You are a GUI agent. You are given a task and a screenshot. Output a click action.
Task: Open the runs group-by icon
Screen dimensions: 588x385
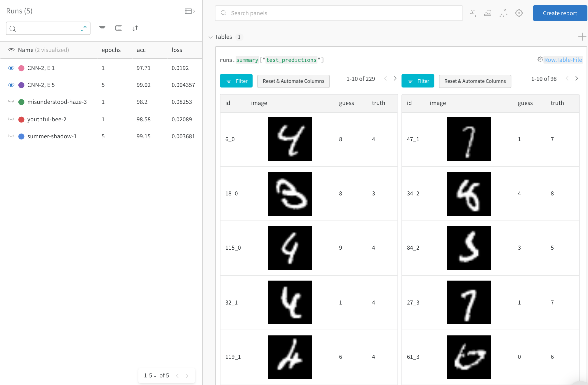point(119,28)
